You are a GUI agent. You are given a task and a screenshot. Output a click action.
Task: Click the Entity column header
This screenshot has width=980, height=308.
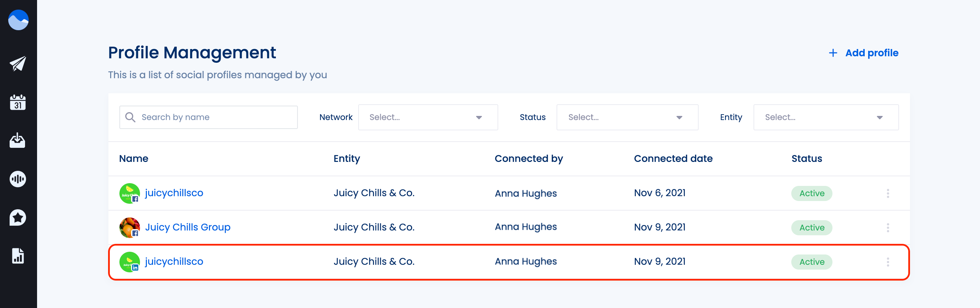(347, 158)
